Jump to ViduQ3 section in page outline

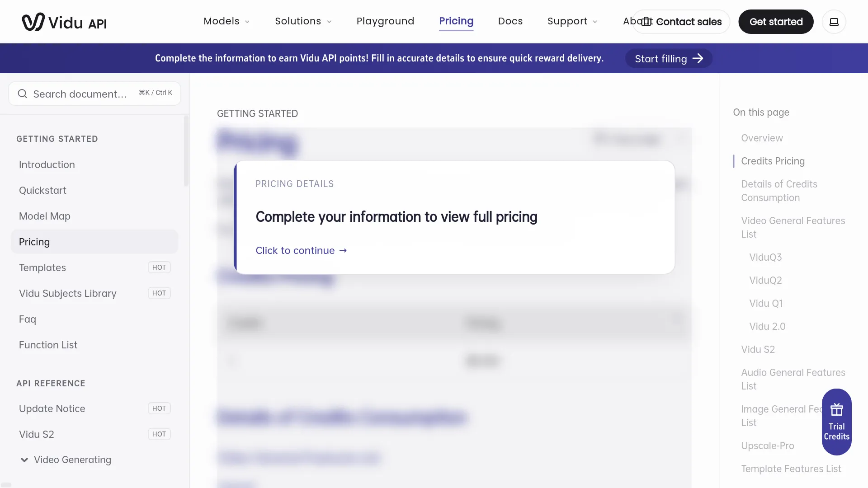point(765,258)
